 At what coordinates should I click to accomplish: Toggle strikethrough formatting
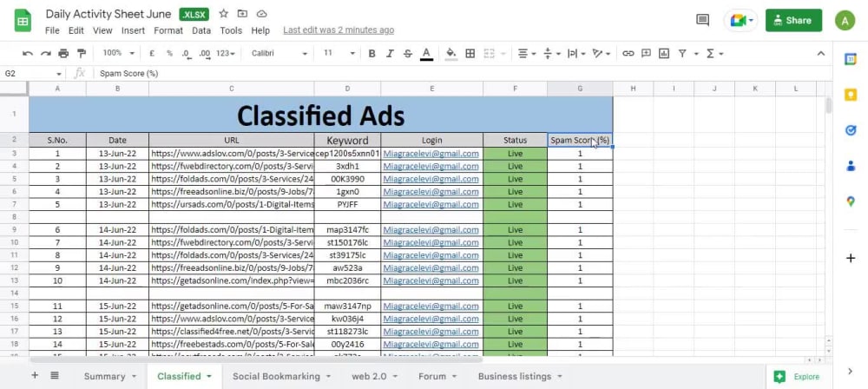click(x=408, y=54)
